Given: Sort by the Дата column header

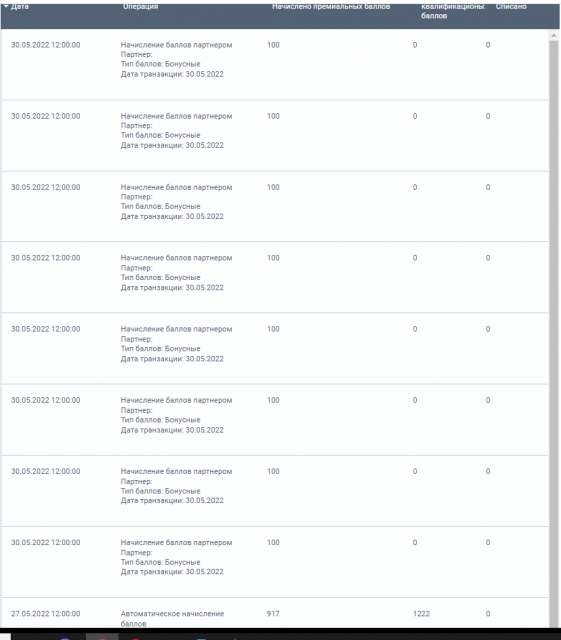Looking at the screenshot, I should [x=20, y=6].
